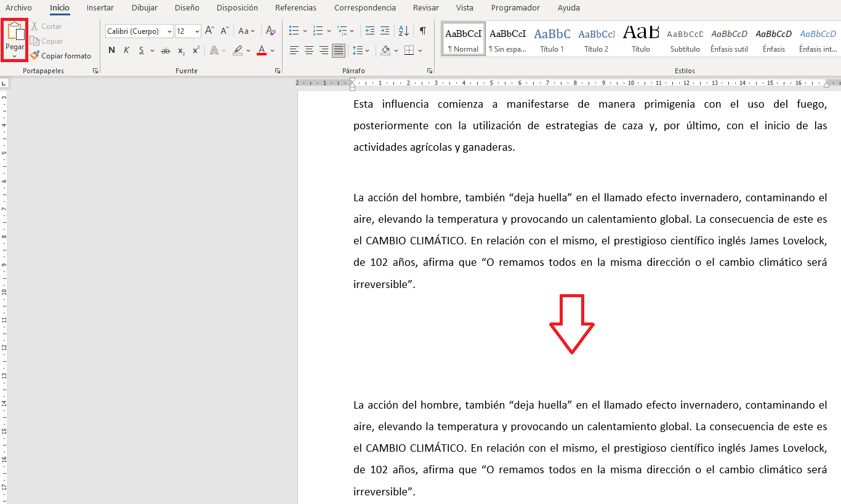This screenshot has width=841, height=504.
Task: Apply the Sin espaciado style
Action: (508, 39)
